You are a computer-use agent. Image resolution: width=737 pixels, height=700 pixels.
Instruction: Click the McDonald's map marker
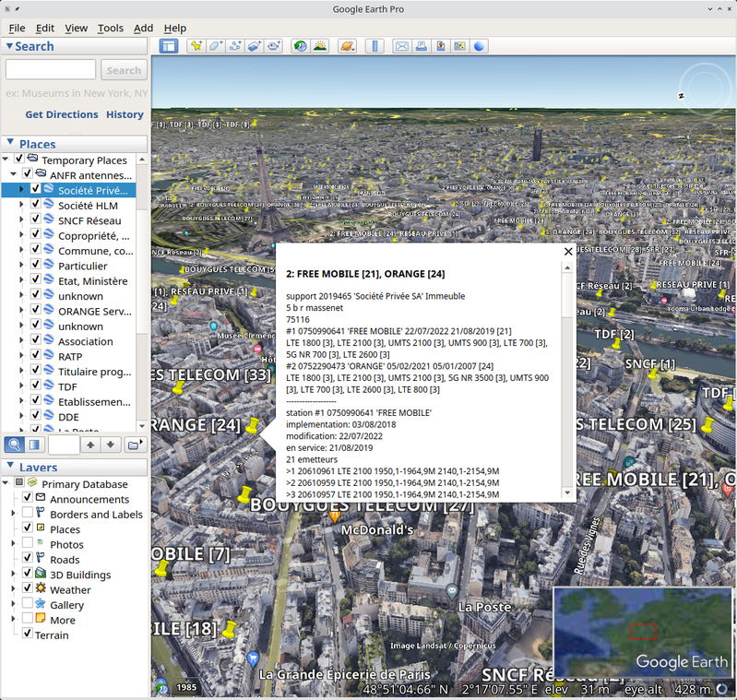(335, 516)
